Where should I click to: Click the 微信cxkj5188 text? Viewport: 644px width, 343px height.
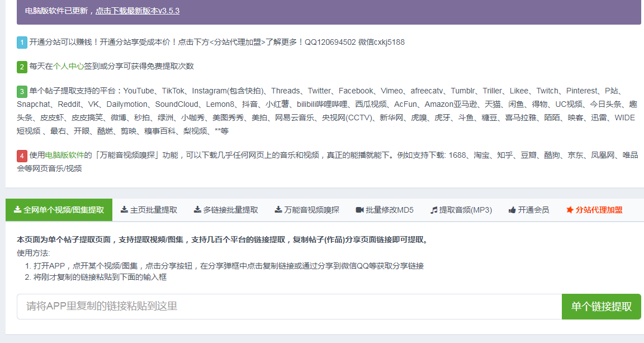(x=381, y=42)
